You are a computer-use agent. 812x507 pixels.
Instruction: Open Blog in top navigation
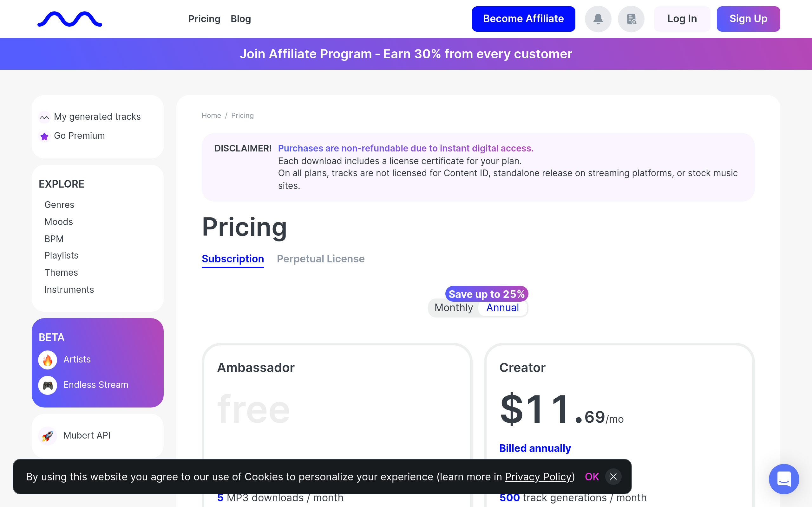pos(240,19)
